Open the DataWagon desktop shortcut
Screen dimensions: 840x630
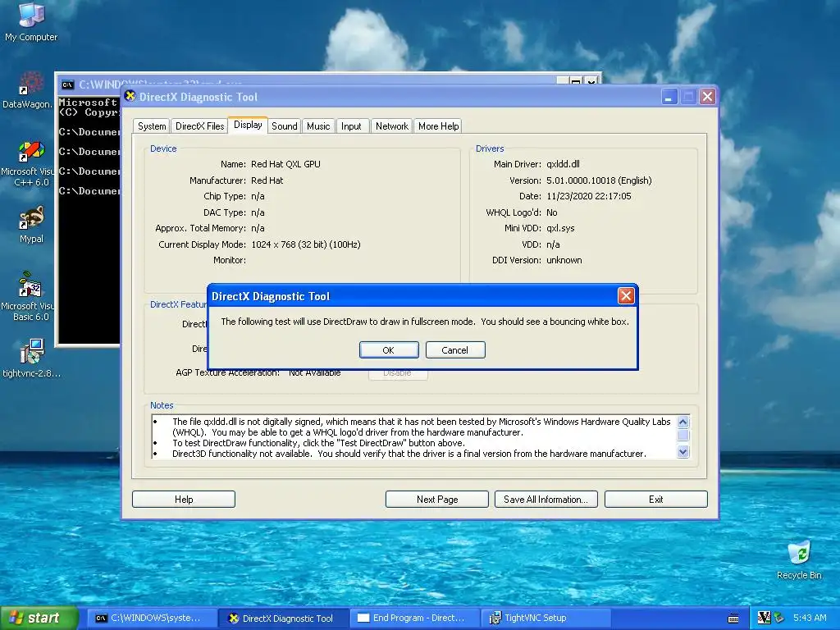28,89
